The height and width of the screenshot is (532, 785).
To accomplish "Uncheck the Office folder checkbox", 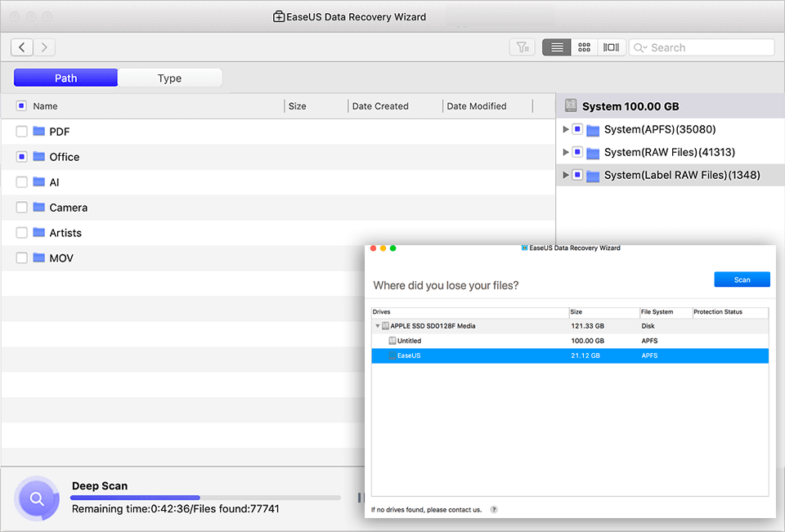I will pos(22,156).
